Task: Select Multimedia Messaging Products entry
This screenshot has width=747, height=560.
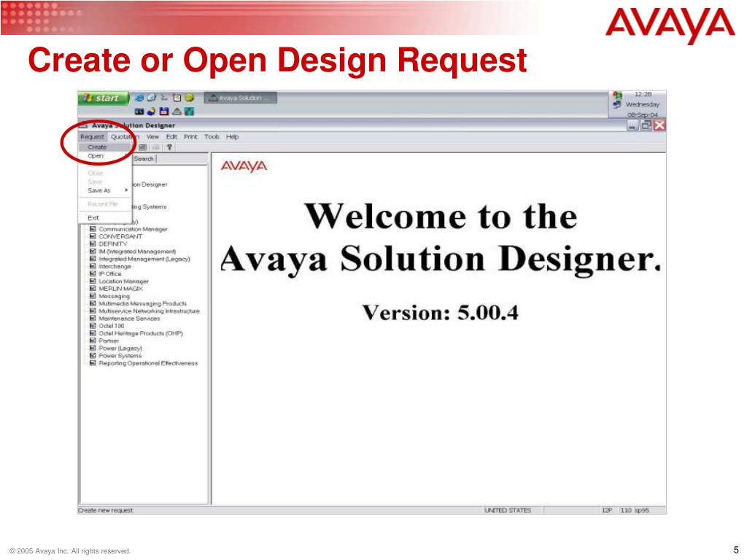Action: click(x=142, y=304)
